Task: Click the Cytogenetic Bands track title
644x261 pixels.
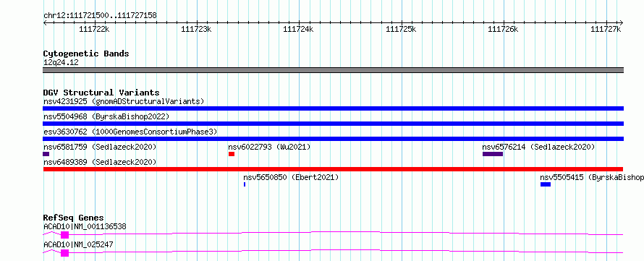Action: (x=86, y=54)
